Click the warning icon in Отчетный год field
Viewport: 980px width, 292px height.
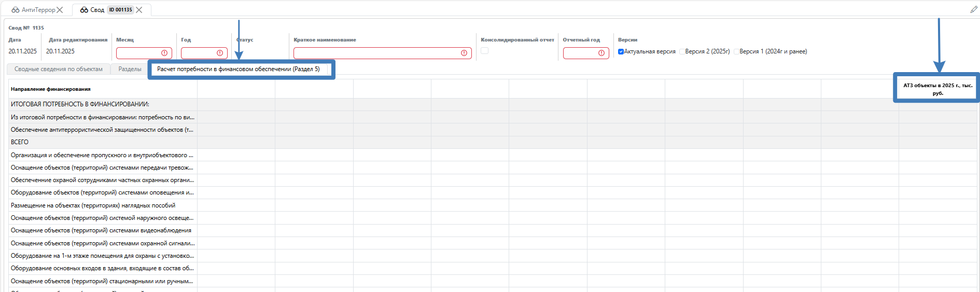[x=601, y=53]
